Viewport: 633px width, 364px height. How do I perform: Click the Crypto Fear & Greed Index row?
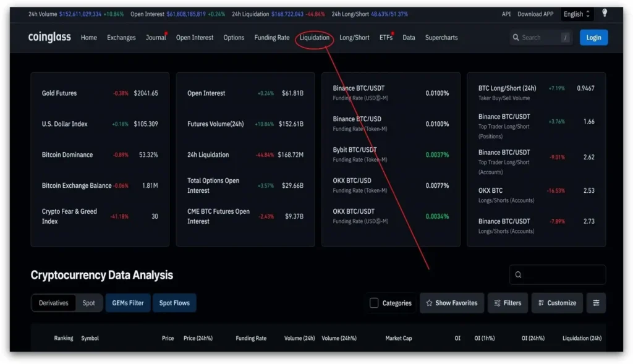100,216
